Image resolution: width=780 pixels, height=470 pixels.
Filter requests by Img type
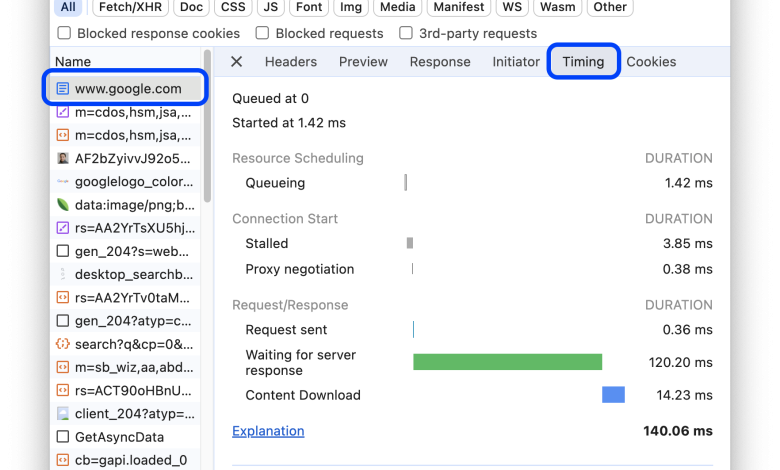click(351, 7)
